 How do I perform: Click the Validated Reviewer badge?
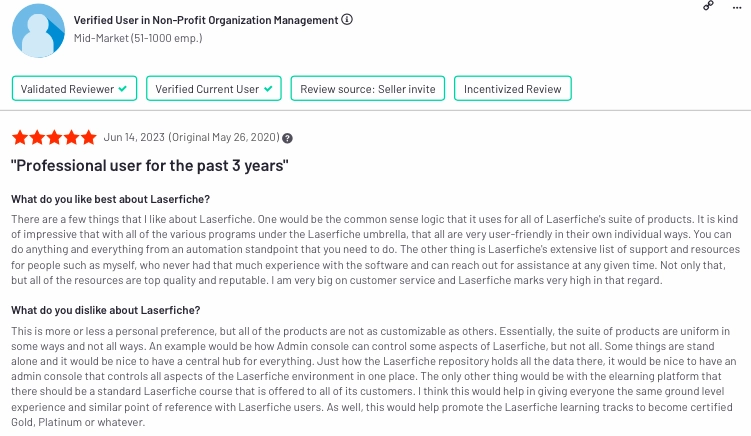click(x=74, y=89)
